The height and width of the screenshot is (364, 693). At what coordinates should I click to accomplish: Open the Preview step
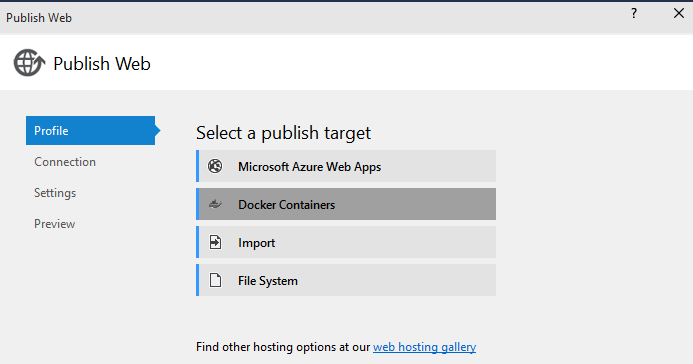54,224
